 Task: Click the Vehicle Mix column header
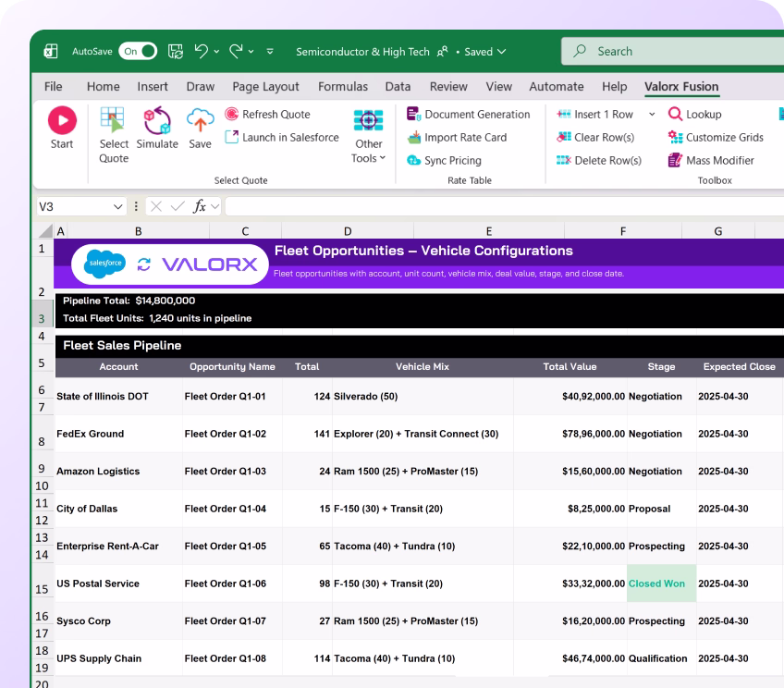coord(423,366)
